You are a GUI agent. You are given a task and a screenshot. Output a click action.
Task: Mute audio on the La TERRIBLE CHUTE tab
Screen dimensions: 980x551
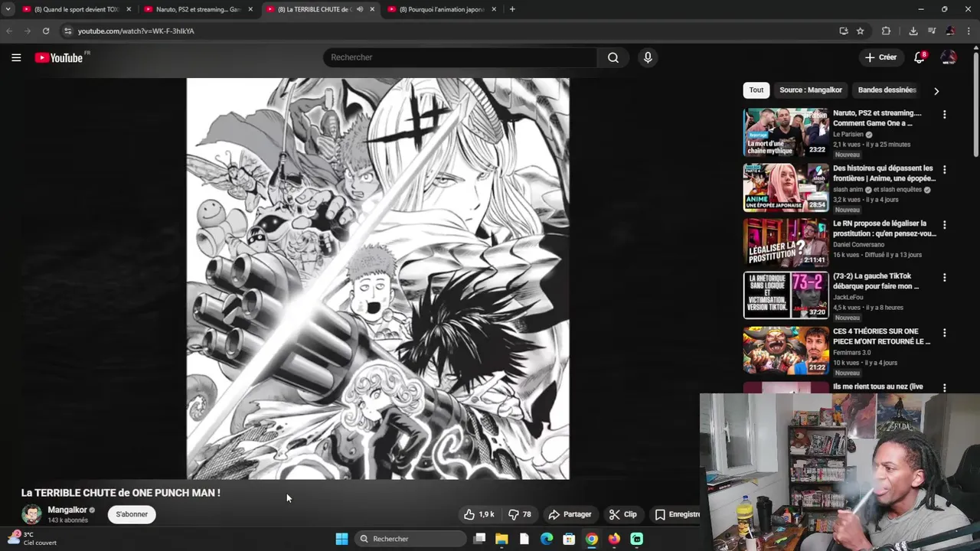[x=358, y=9]
